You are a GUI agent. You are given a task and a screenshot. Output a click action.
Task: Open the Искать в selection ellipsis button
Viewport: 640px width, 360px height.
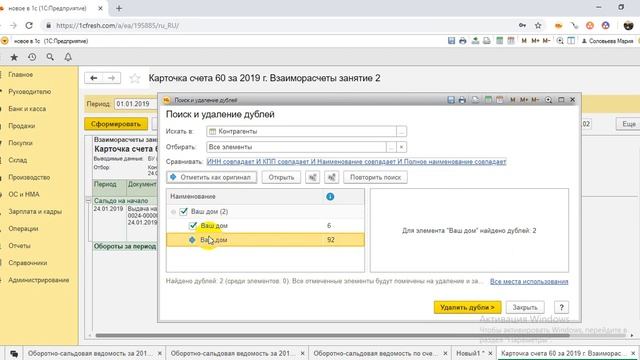(x=401, y=131)
